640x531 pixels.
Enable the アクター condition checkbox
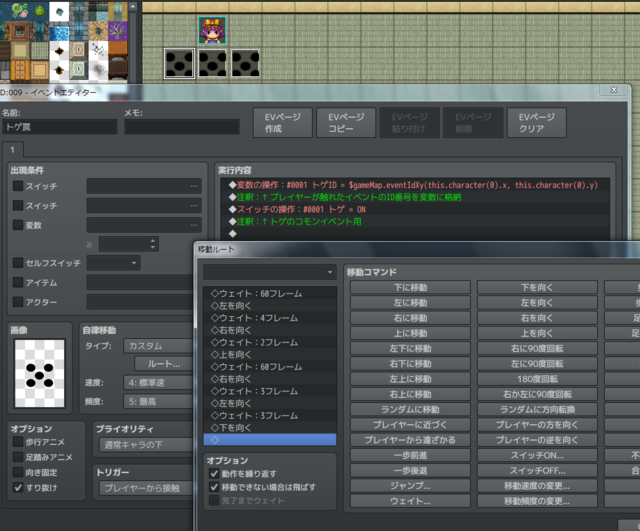point(18,302)
